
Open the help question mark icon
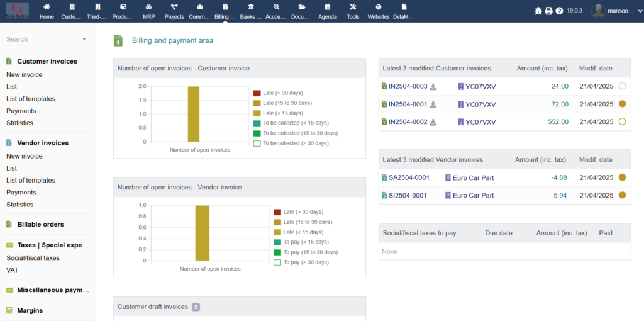559,11
